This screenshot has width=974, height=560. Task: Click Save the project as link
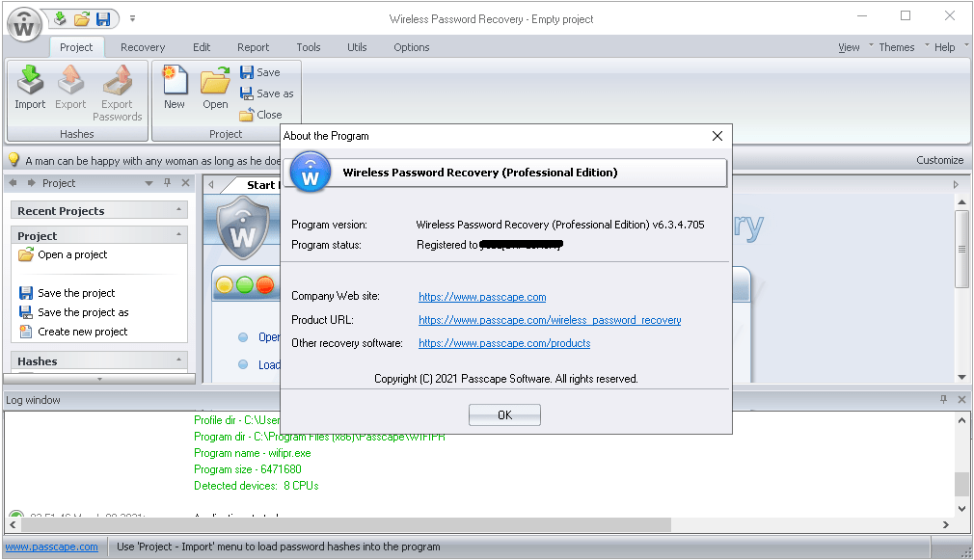click(x=74, y=312)
